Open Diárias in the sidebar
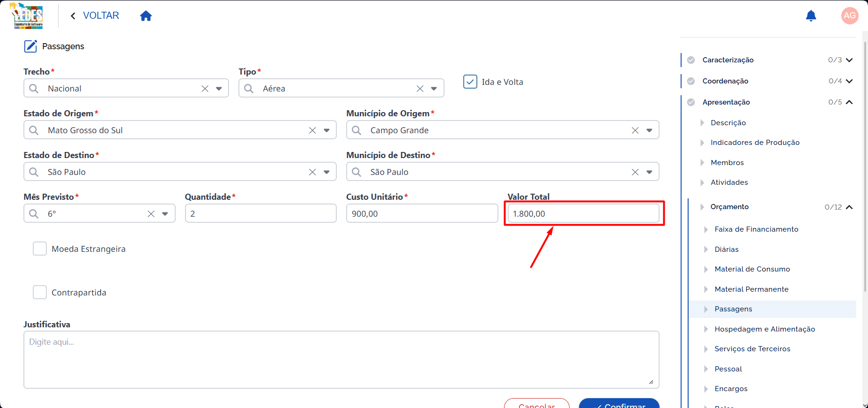 [727, 249]
